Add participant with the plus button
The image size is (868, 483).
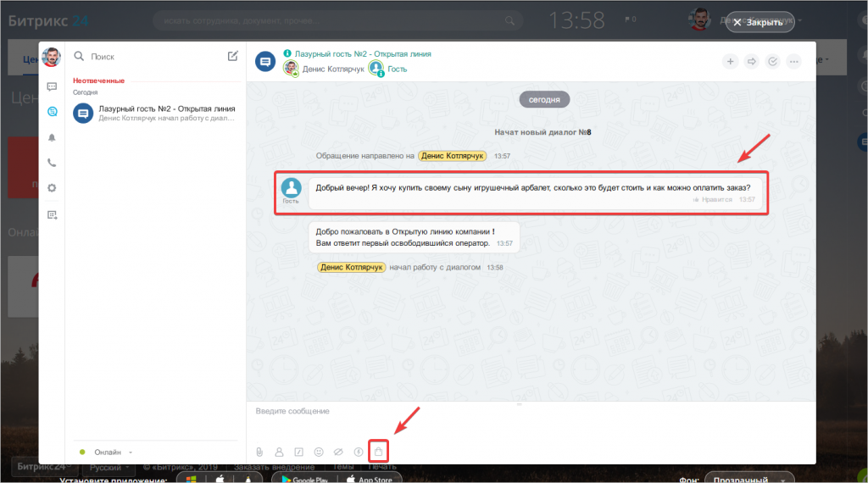point(730,61)
